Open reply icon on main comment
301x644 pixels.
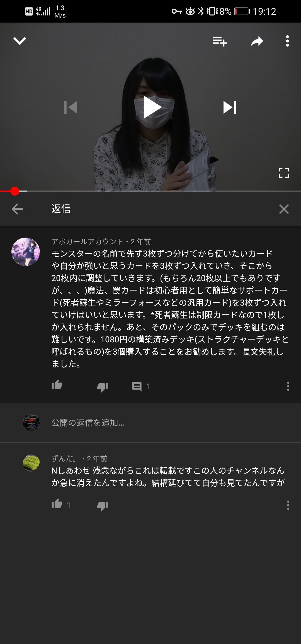tap(137, 386)
